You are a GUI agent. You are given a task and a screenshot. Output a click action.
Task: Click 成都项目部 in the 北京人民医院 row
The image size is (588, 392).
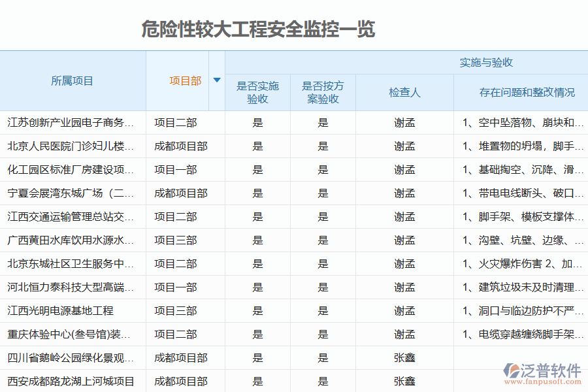point(181,146)
